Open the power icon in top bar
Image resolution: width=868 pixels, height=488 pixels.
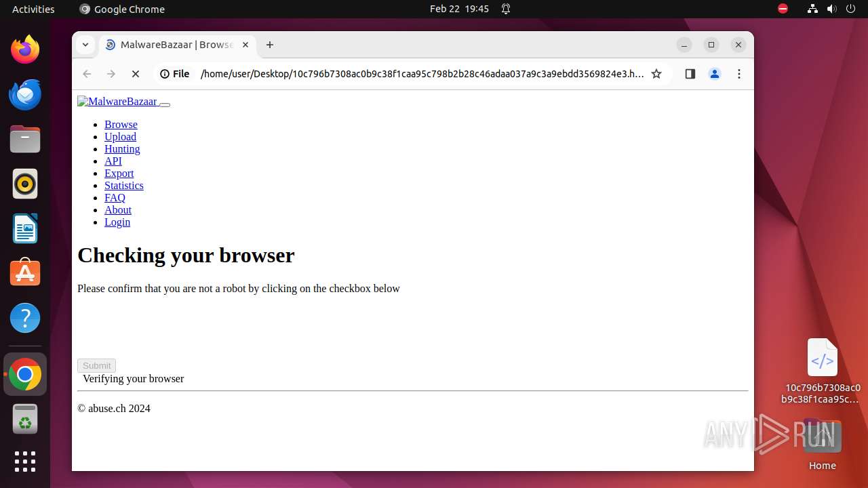pos(851,9)
